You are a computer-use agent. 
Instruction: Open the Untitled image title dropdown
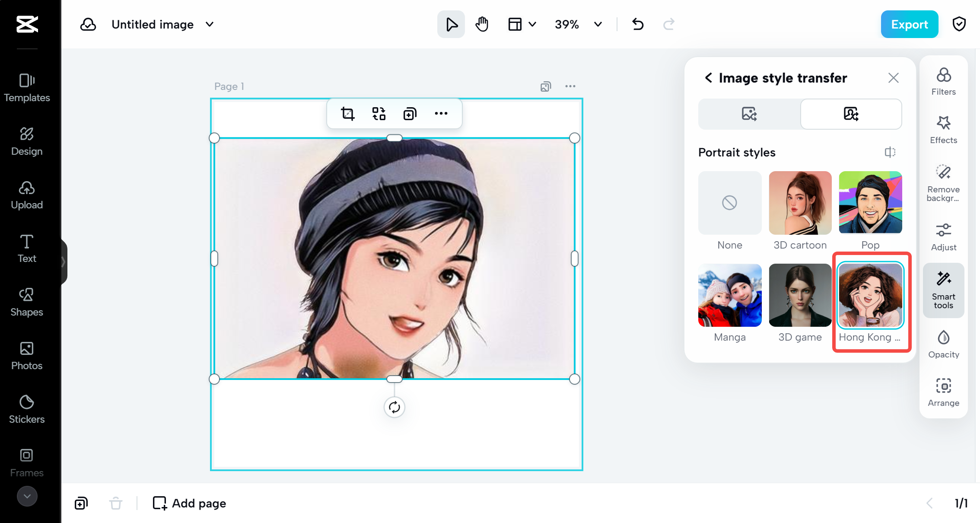[x=210, y=24]
